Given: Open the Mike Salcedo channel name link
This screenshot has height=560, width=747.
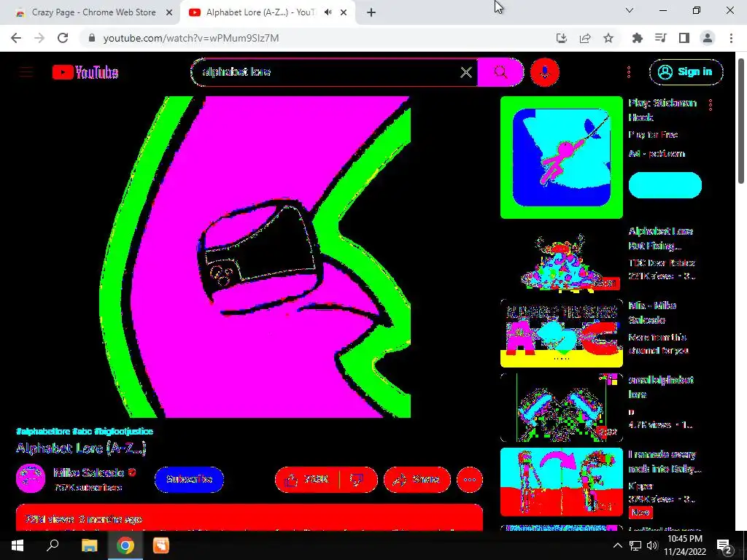Looking at the screenshot, I should point(89,472).
